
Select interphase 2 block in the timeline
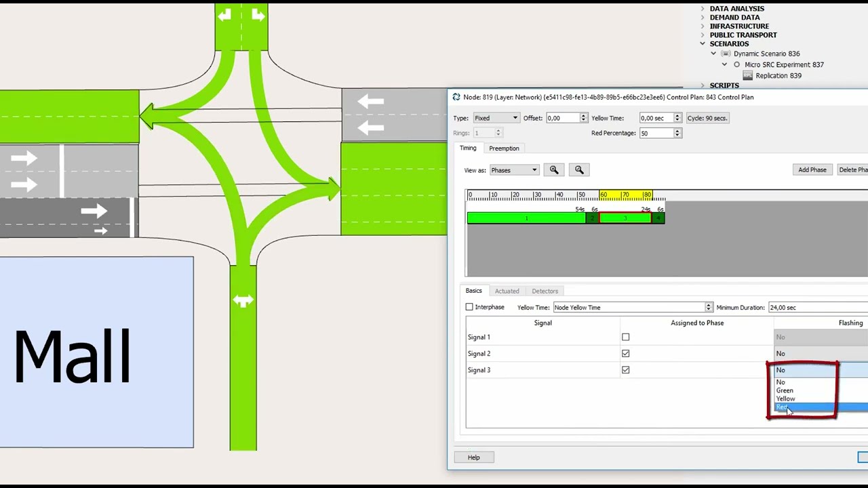(593, 218)
